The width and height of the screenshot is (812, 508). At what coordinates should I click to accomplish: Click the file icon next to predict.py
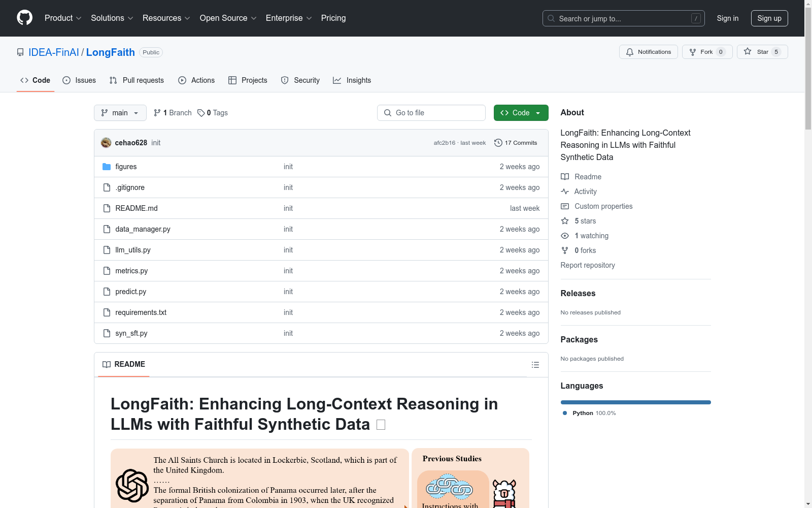tap(107, 292)
